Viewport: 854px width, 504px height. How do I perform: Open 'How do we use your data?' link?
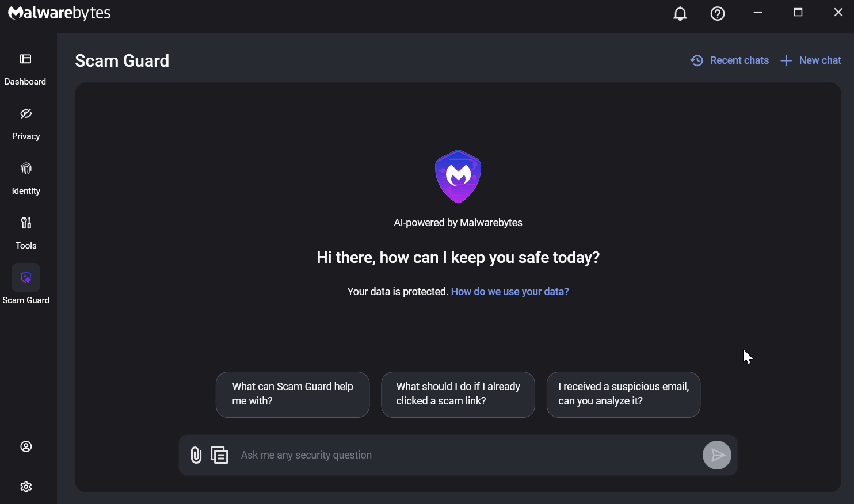click(510, 292)
